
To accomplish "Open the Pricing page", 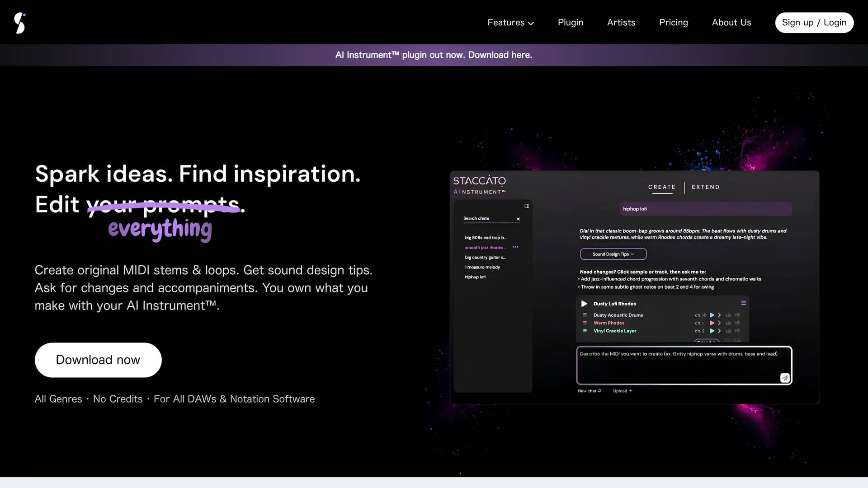I will (x=674, y=23).
